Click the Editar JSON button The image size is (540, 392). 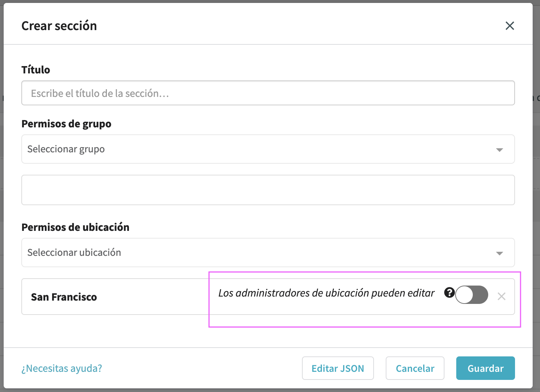point(338,368)
